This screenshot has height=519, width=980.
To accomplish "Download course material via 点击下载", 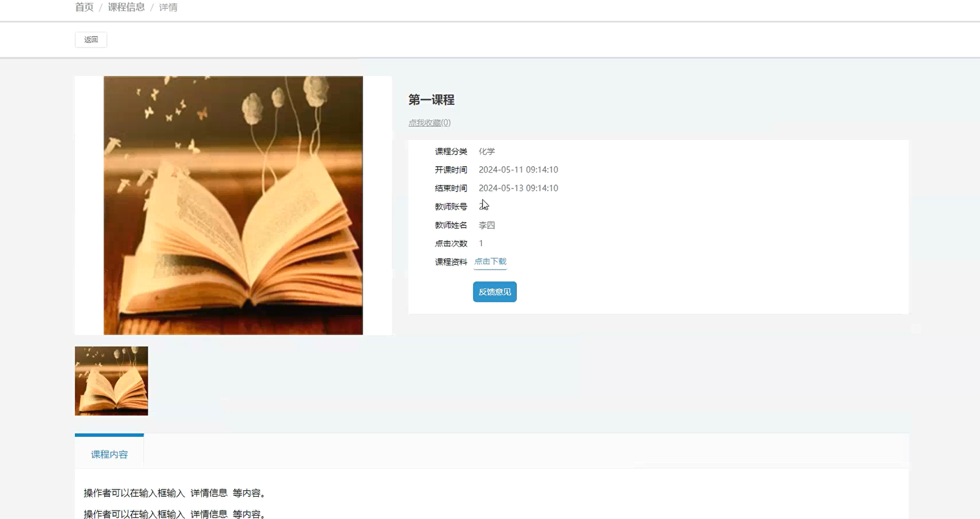I will click(490, 261).
